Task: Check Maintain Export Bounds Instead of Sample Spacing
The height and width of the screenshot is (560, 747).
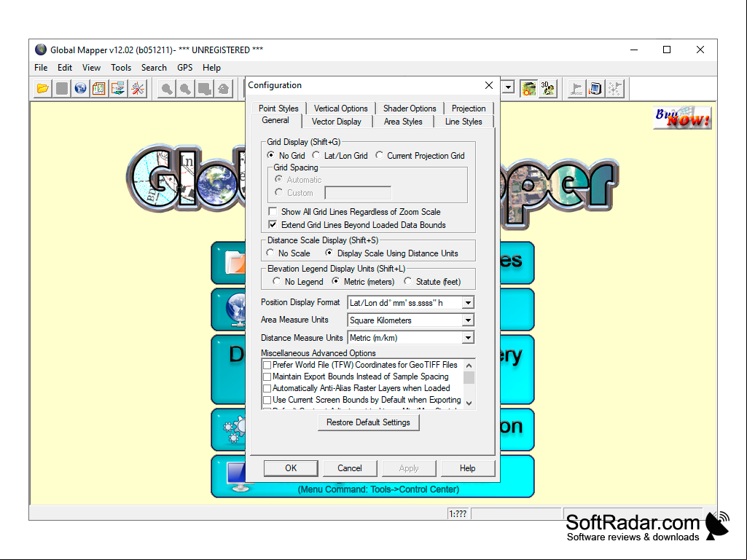Action: point(267,376)
